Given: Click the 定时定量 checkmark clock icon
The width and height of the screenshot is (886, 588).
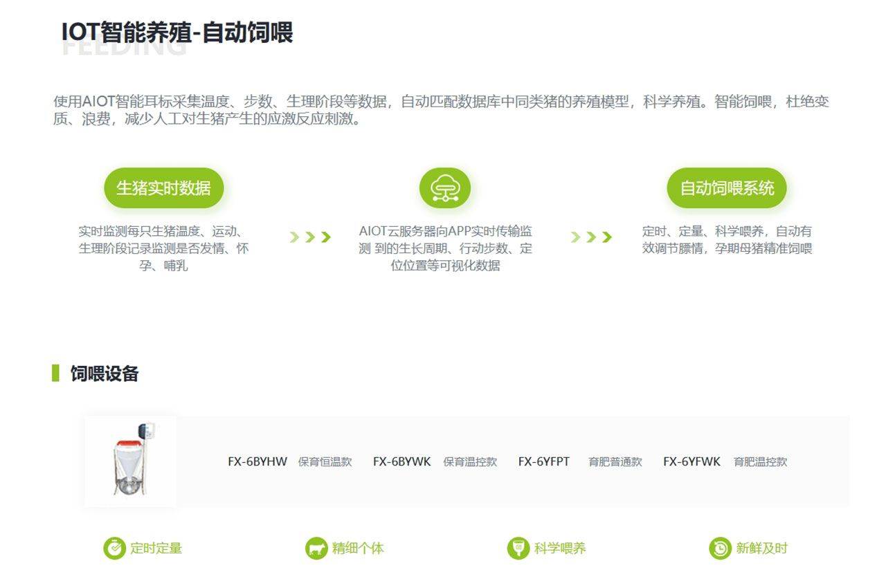Looking at the screenshot, I should click(114, 549).
